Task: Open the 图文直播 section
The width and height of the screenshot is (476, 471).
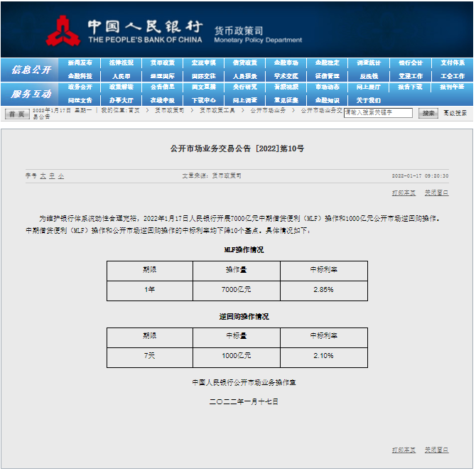Action: tap(204, 87)
